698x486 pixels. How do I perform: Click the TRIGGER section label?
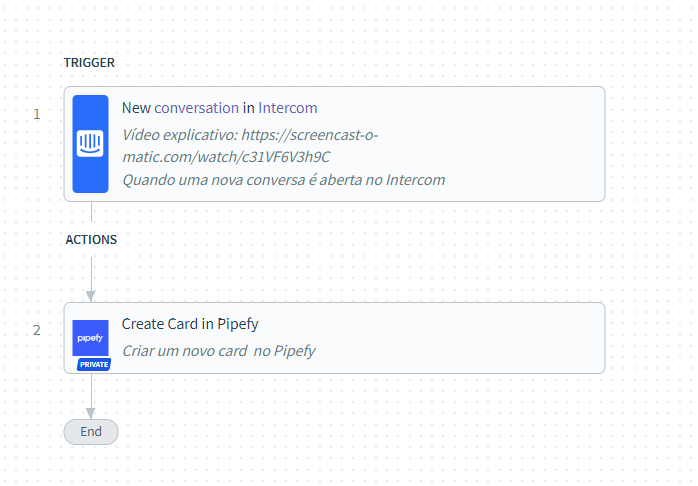[x=89, y=63]
